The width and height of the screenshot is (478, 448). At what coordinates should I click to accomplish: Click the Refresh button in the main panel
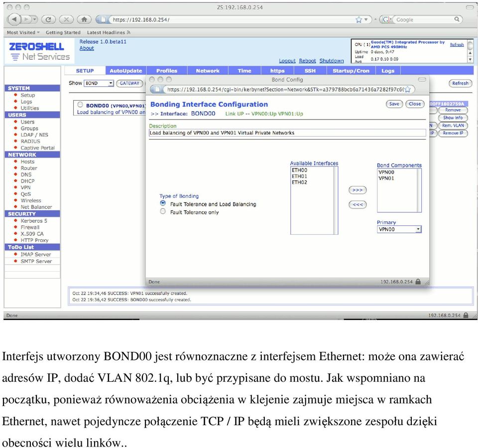(x=460, y=83)
